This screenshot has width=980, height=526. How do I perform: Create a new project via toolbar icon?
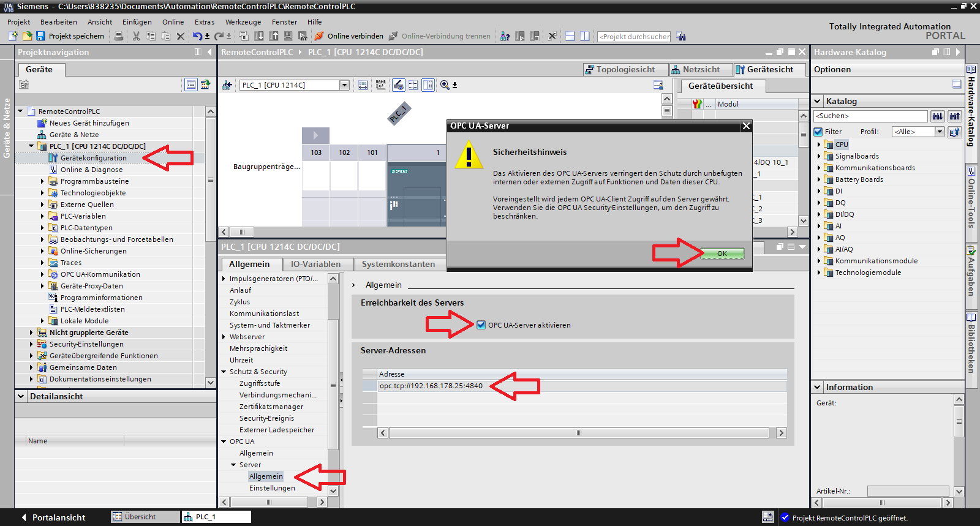point(13,36)
